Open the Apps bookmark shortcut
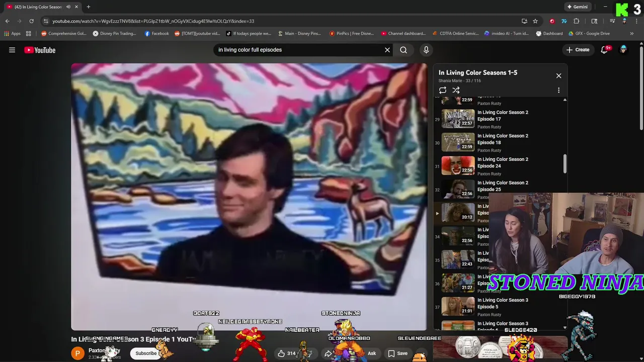This screenshot has height=362, width=644. [x=12, y=34]
